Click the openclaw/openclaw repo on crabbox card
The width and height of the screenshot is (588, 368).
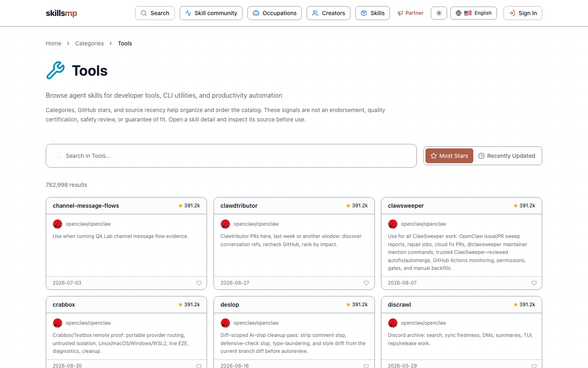tap(88, 323)
